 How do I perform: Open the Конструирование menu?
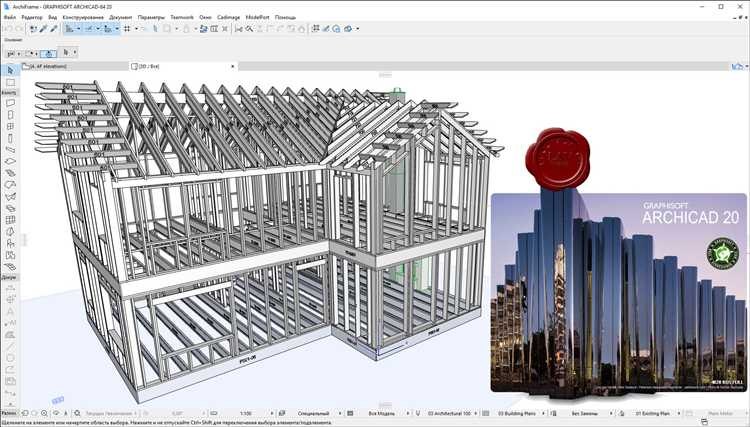[x=83, y=17]
